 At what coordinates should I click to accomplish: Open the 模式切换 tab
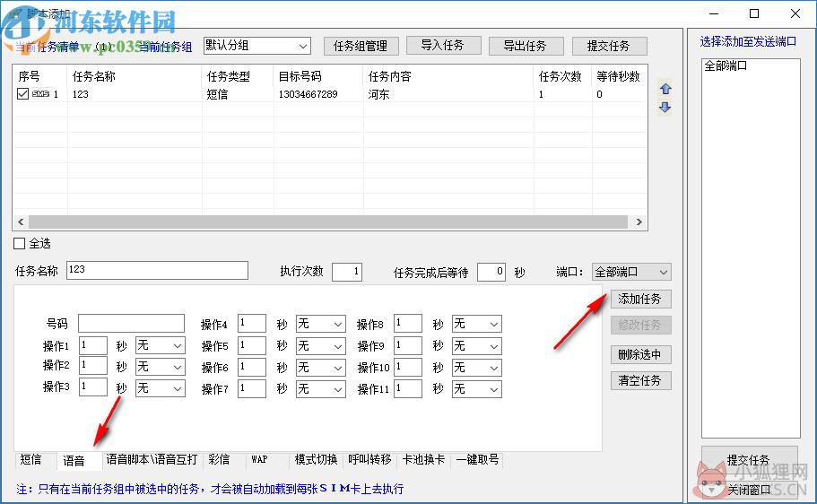(x=316, y=460)
